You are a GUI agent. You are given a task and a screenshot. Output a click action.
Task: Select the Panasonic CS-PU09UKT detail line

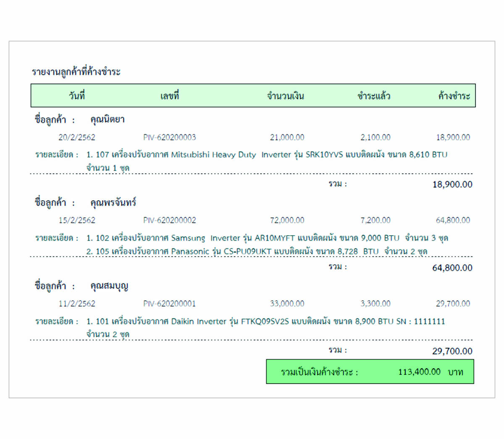click(x=257, y=251)
